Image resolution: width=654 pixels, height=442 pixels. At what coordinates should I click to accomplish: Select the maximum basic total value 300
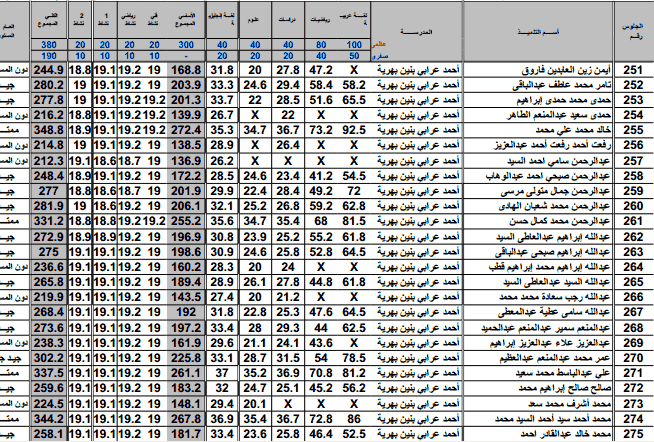(186, 45)
